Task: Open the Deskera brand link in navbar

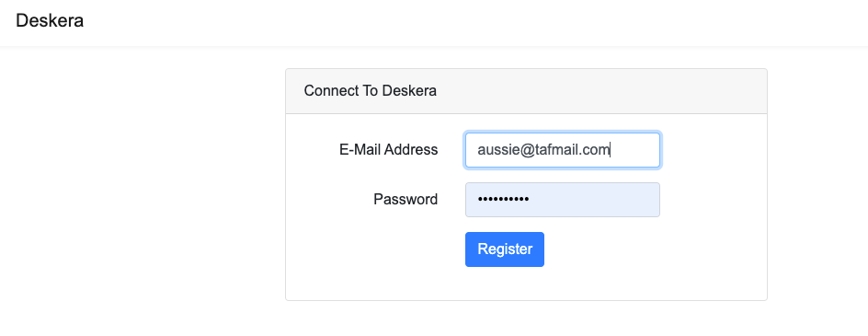Action: coord(50,20)
